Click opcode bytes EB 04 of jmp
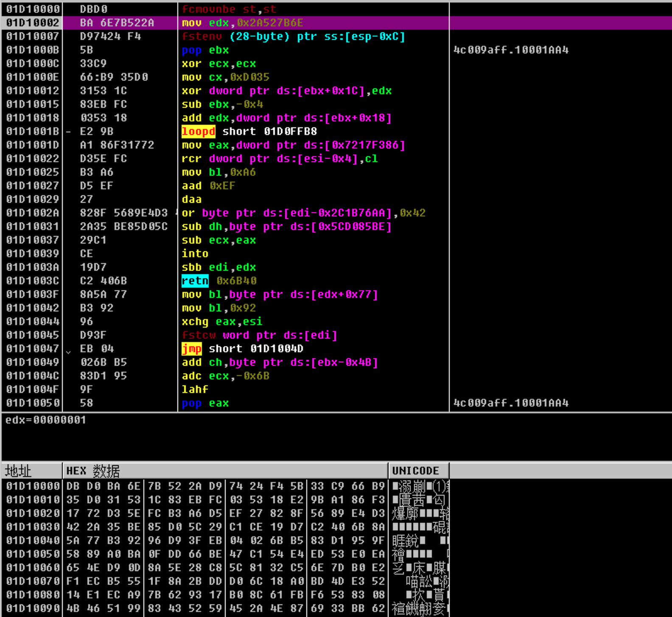 point(97,349)
